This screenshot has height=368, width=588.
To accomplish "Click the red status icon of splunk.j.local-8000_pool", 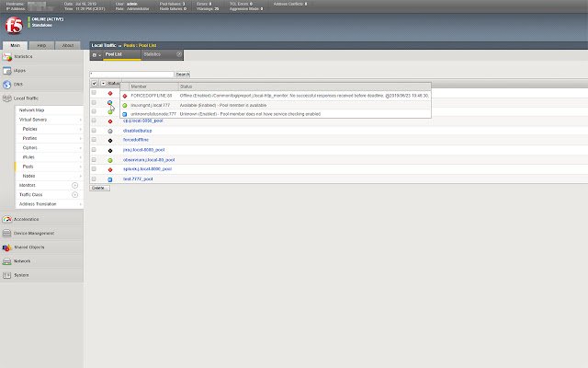I will point(110,169).
